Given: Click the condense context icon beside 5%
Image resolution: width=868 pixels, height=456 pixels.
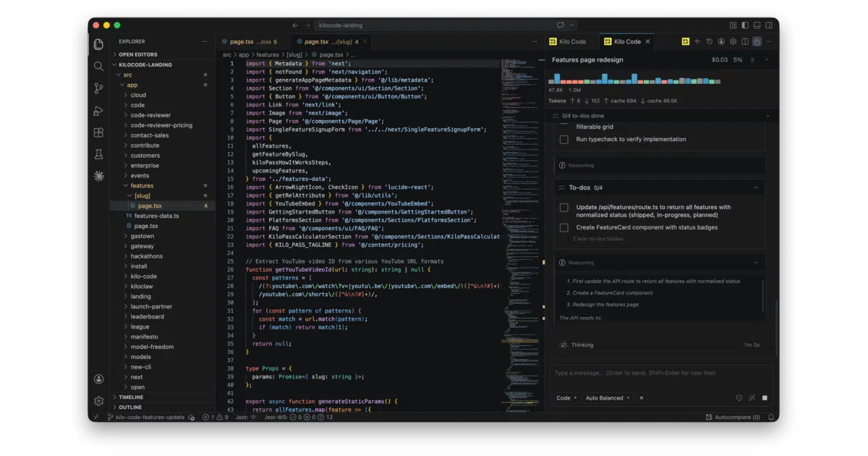Looking at the screenshot, I should (752, 59).
